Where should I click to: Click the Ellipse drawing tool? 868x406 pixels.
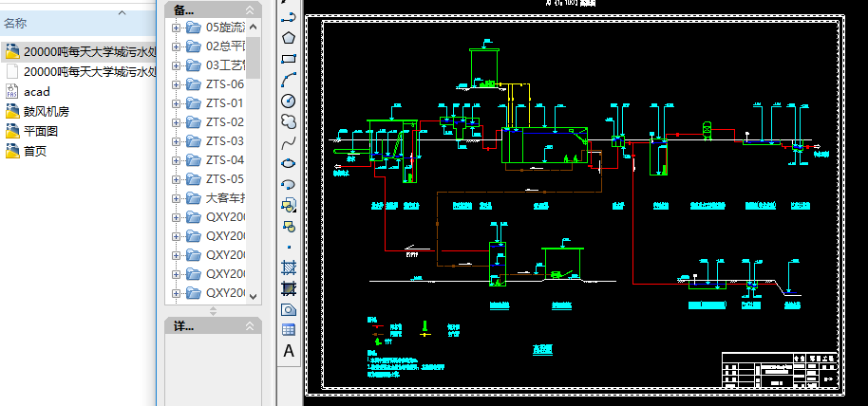point(289,163)
